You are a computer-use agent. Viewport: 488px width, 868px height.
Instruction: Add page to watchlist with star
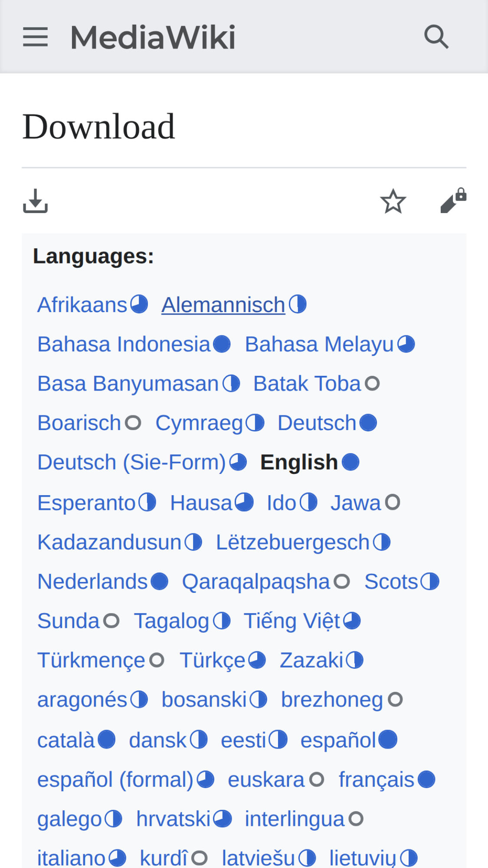coord(393,201)
